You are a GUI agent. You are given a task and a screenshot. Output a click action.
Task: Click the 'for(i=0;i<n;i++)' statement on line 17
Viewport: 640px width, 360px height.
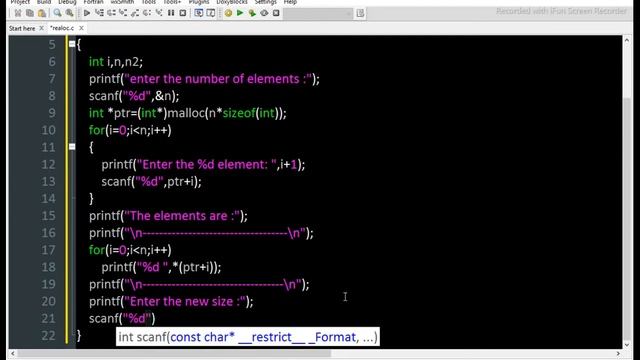[x=130, y=250]
